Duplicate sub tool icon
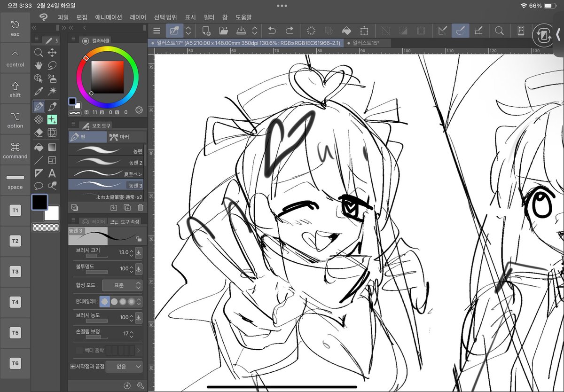Image resolution: width=564 pixels, height=392 pixels. point(127,207)
